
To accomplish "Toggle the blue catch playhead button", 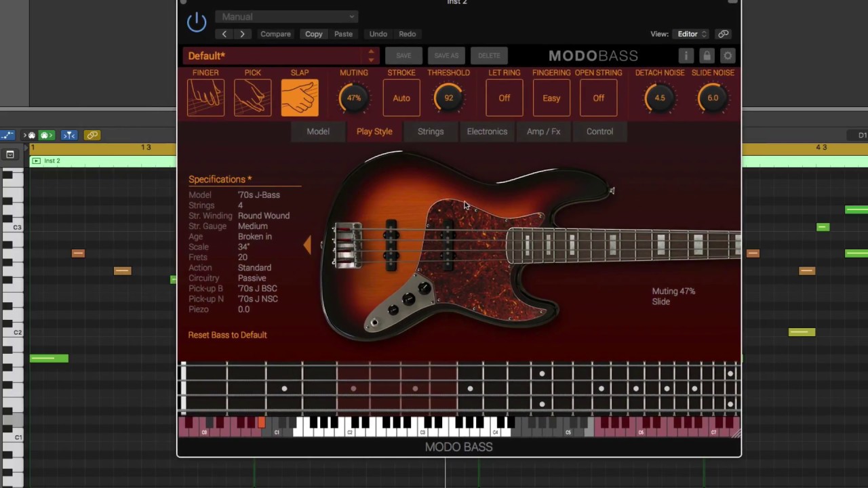I will (69, 136).
